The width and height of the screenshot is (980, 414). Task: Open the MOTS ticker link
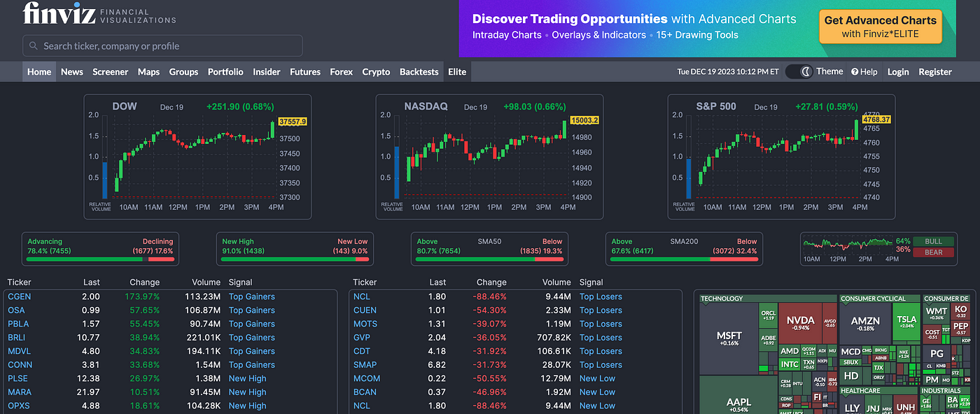click(x=365, y=324)
